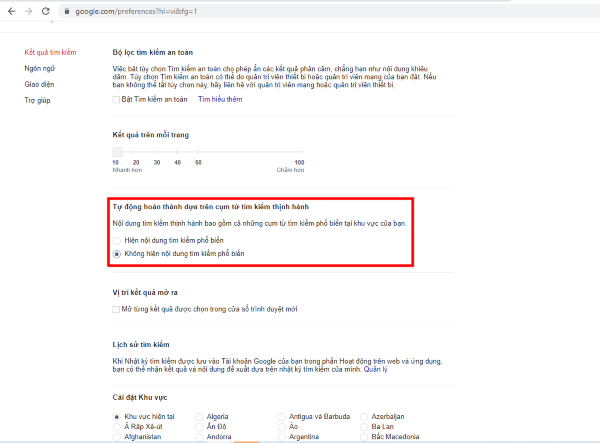
Task: Select Azerbaijan region radio button
Action: tap(363, 416)
